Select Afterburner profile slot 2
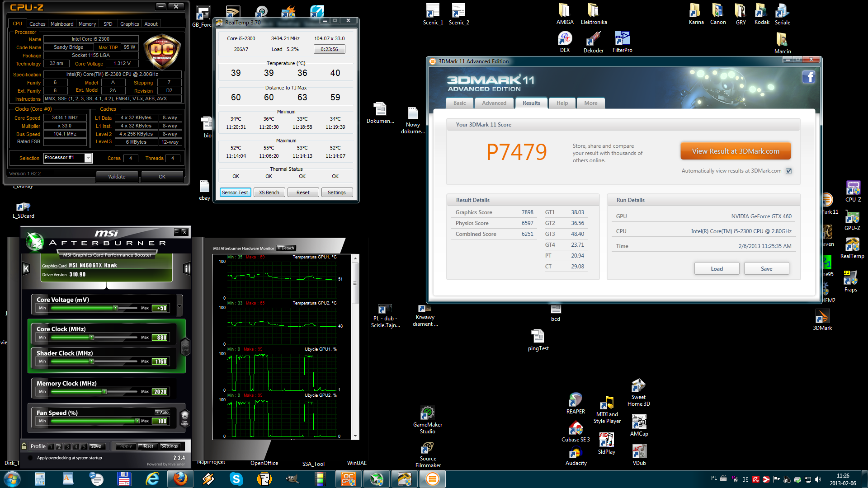 pyautogui.click(x=59, y=446)
